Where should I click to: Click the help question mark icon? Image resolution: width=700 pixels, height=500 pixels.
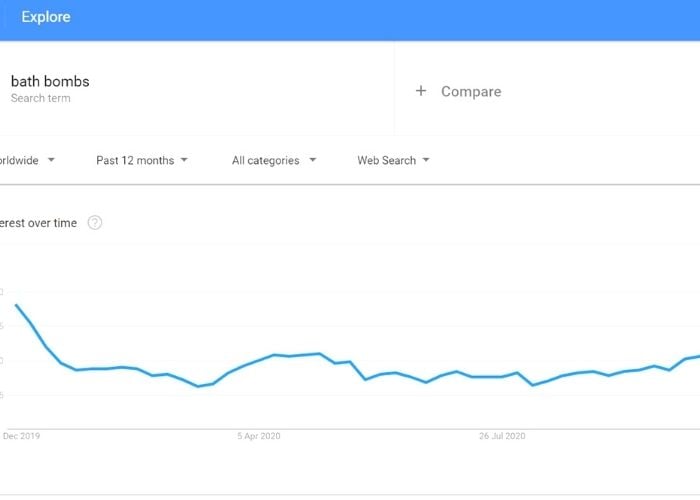click(95, 222)
